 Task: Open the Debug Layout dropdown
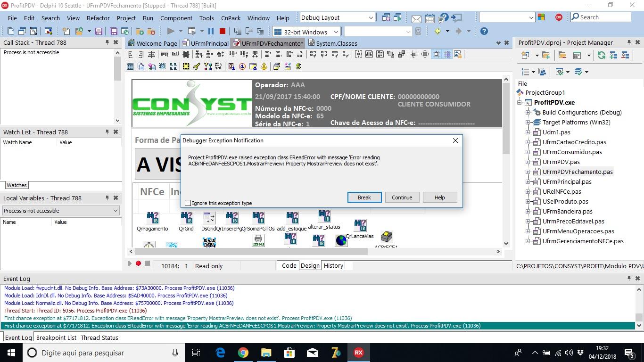371,18
